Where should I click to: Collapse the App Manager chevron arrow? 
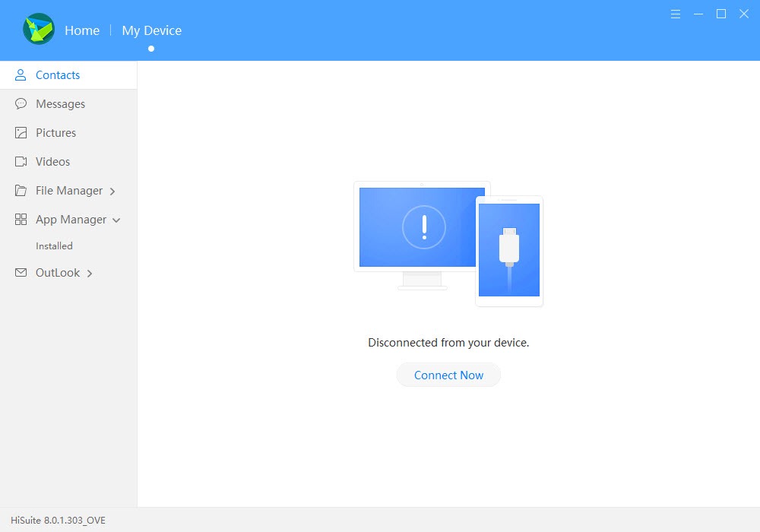(116, 220)
